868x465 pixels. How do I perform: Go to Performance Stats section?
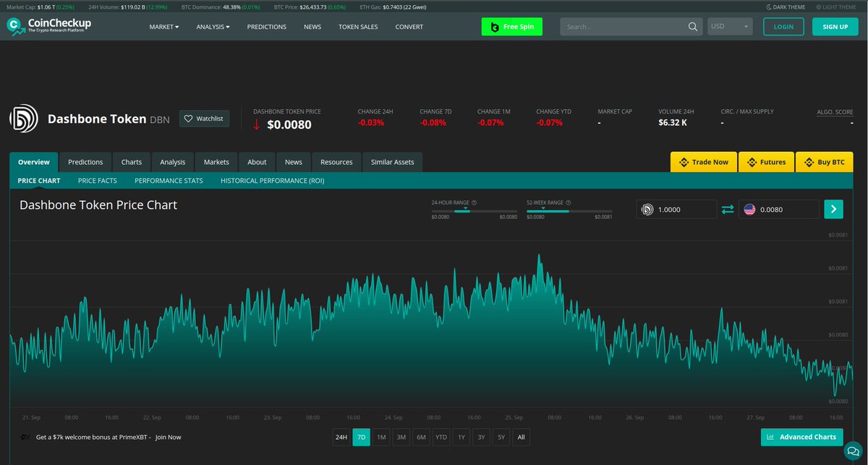tap(169, 181)
